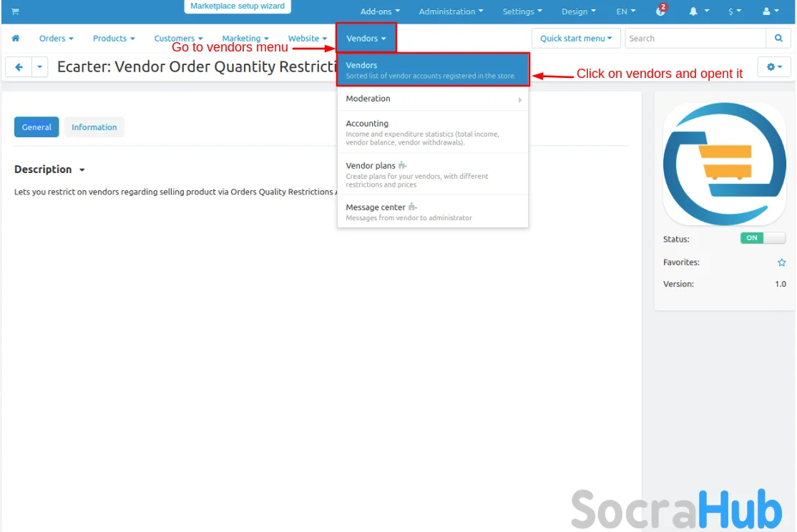Open the Website menu
The image size is (797, 532).
[307, 38]
